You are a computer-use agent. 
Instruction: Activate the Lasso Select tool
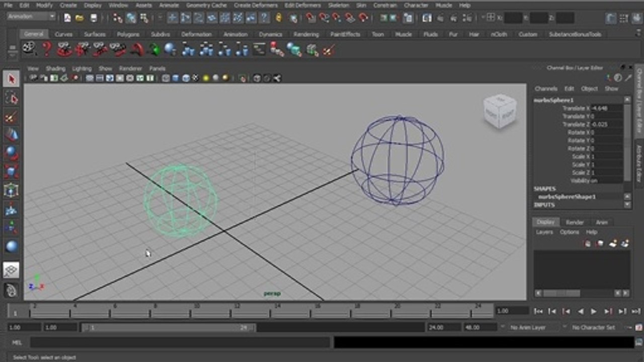(x=12, y=98)
